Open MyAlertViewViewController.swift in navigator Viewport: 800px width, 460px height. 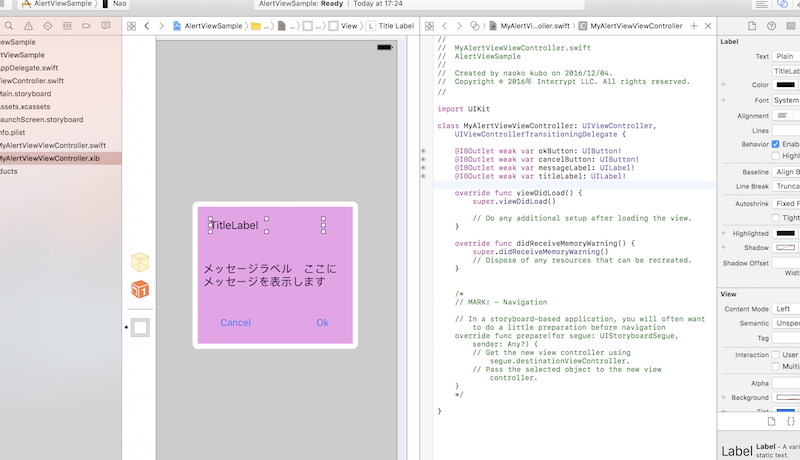click(53, 145)
